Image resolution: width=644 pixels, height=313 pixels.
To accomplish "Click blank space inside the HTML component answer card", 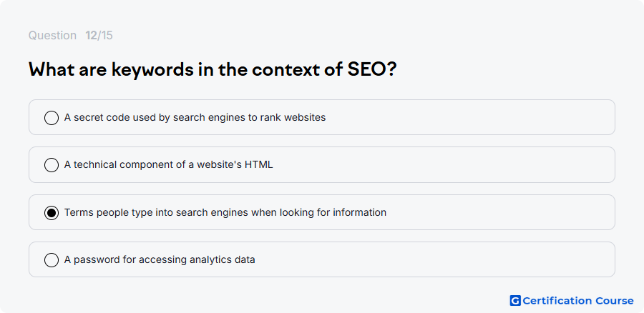I will (x=444, y=164).
